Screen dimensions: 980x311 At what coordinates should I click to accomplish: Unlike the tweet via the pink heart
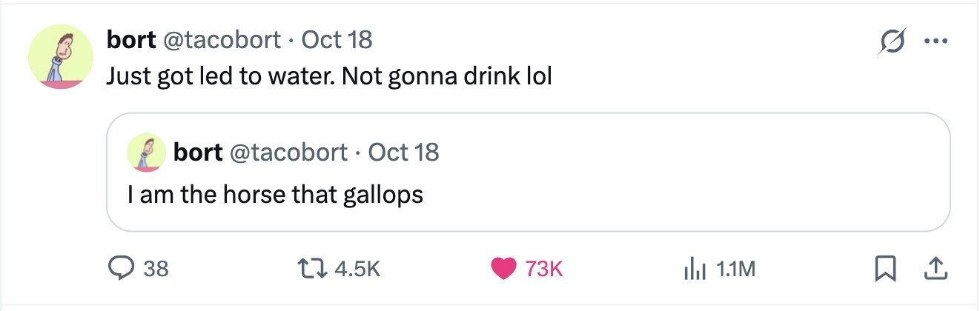tap(504, 269)
